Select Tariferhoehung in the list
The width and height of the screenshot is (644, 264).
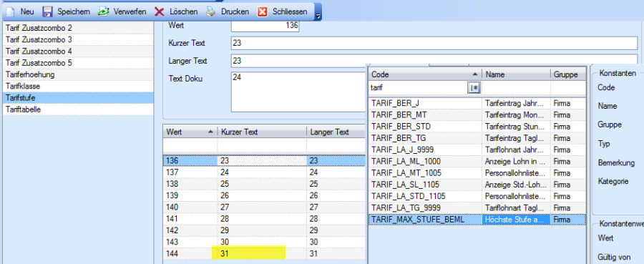(78, 74)
